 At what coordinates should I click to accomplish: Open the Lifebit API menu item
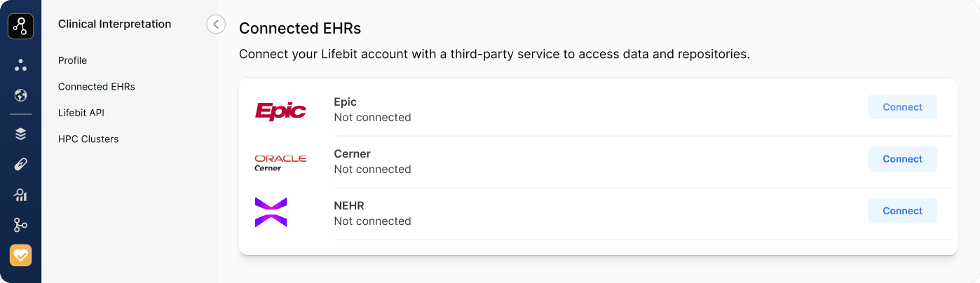click(x=81, y=113)
